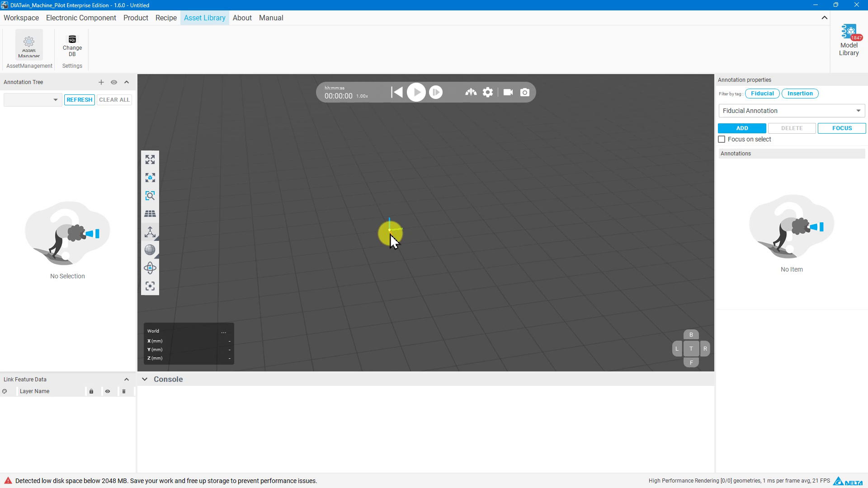Open the Electronic Component tab
868x488 pixels.
click(81, 18)
